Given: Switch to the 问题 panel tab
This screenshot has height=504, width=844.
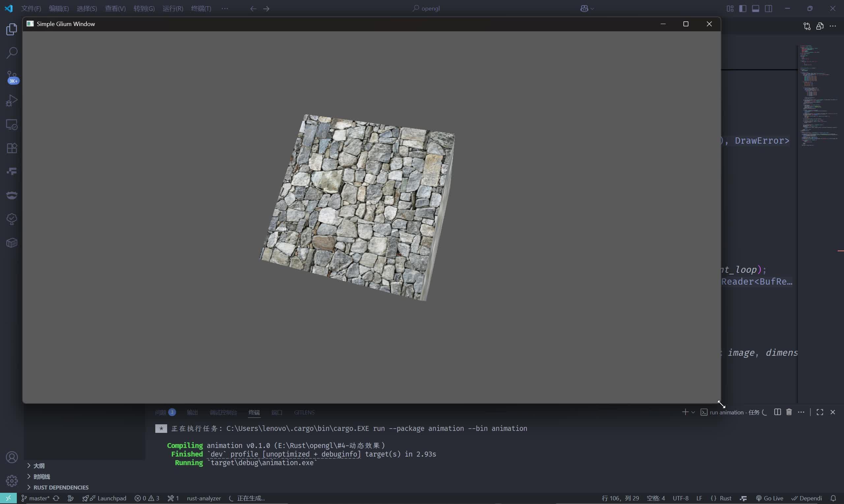Looking at the screenshot, I should pyautogui.click(x=161, y=412).
